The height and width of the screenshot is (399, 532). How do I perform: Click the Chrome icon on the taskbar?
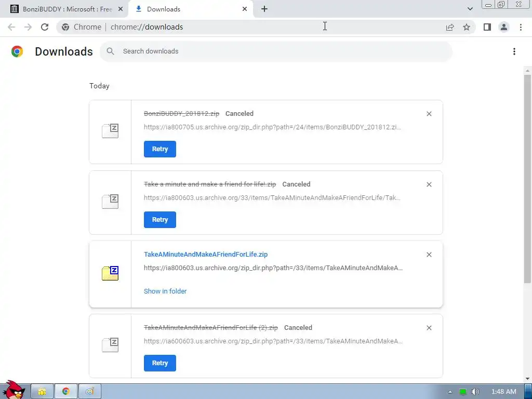point(66,392)
